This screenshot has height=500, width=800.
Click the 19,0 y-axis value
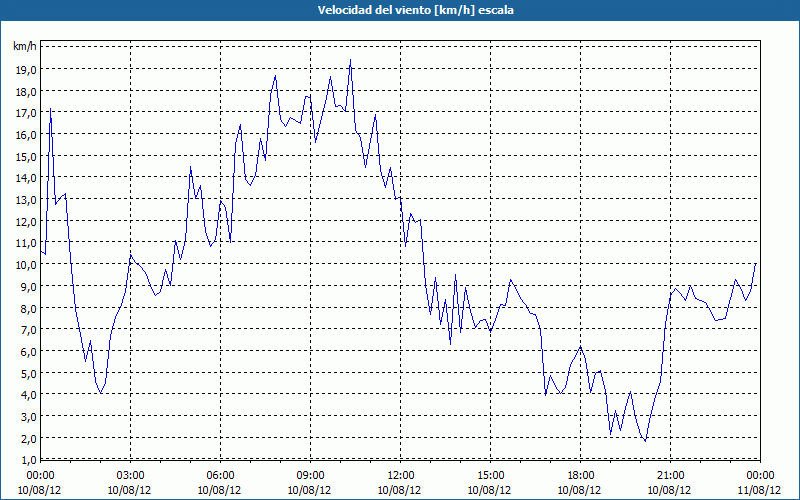[26, 69]
